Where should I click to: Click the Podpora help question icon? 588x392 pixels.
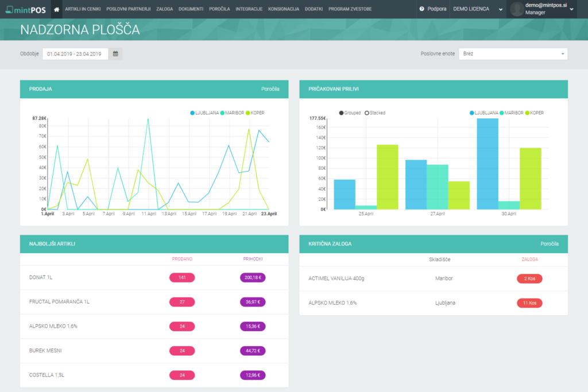422,9
